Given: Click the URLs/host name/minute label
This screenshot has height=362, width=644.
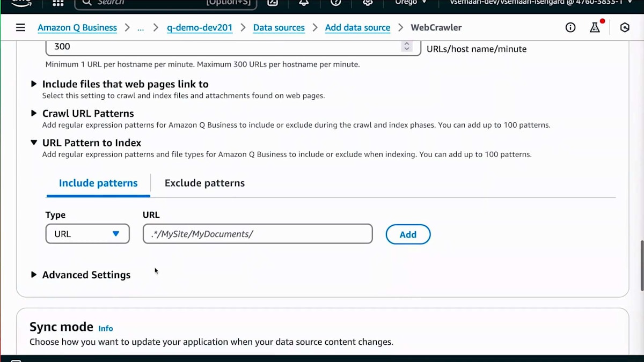Looking at the screenshot, I should (x=477, y=49).
